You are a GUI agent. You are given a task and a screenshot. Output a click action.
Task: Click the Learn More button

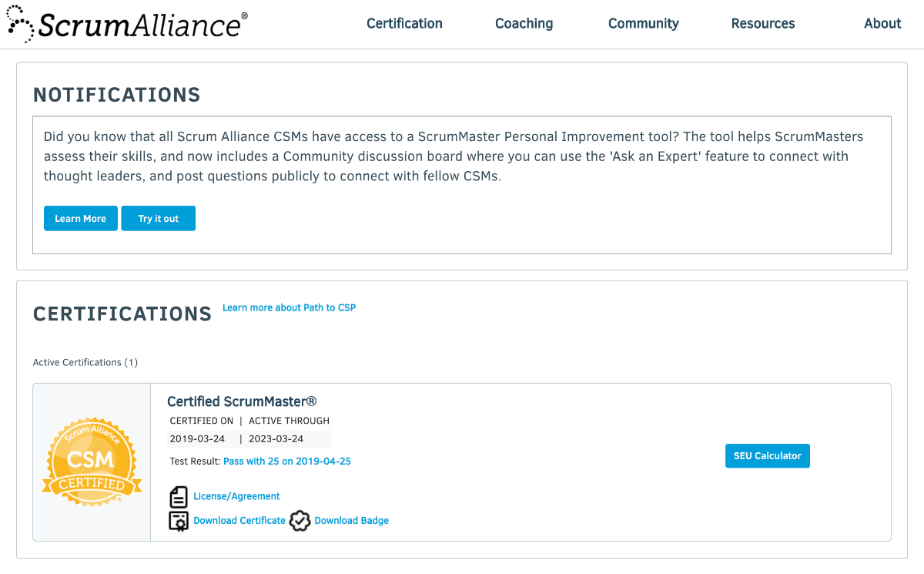81,218
